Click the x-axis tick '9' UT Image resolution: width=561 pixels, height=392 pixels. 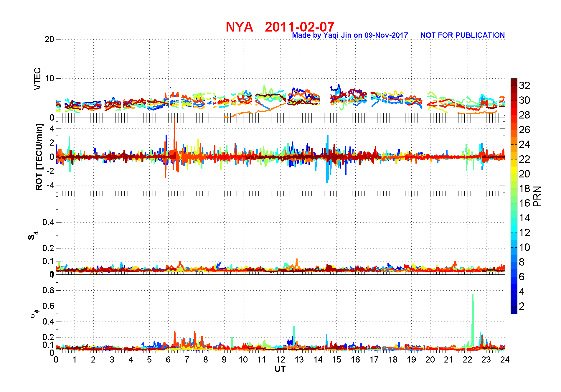[224, 360]
